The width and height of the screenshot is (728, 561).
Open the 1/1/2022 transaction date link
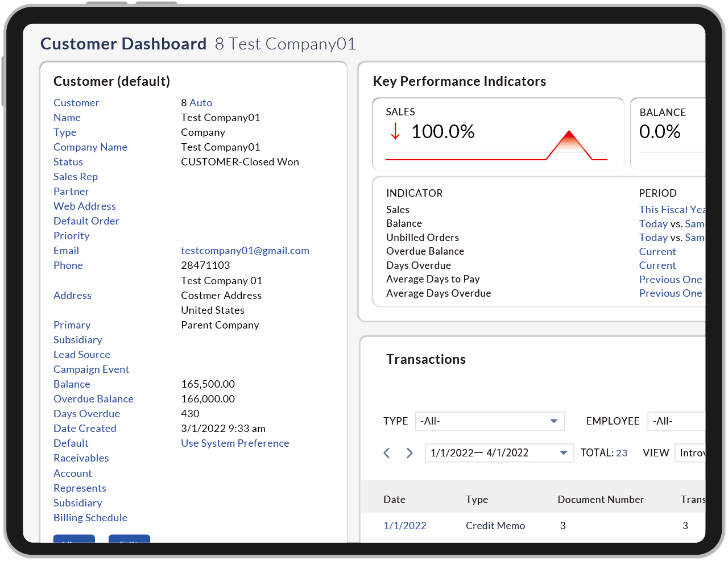pos(405,526)
